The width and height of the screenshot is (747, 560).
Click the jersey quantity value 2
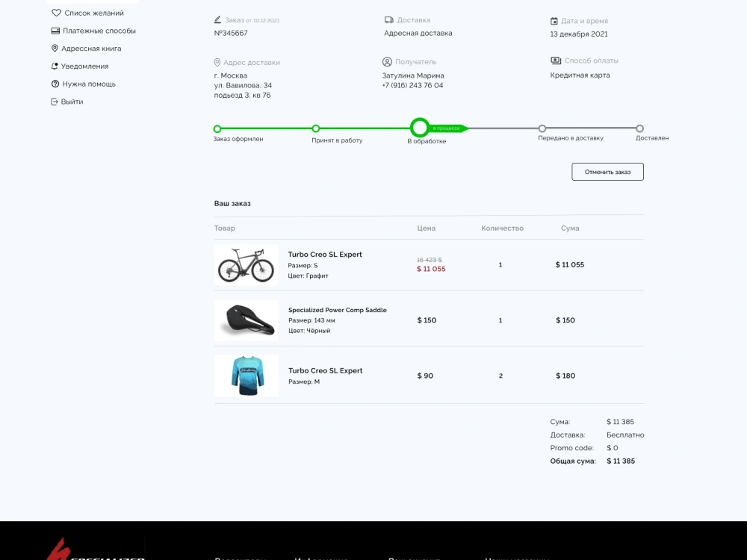pos(500,376)
